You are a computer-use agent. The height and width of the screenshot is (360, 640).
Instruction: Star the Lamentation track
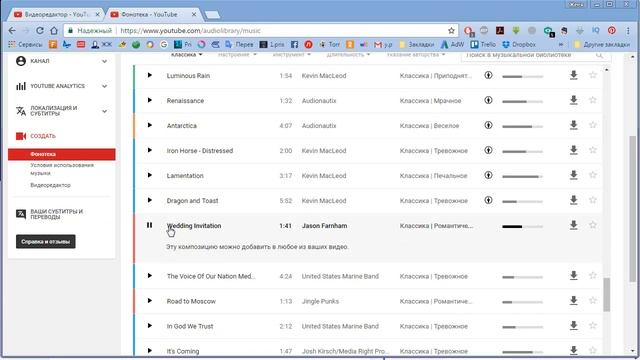pyautogui.click(x=593, y=175)
